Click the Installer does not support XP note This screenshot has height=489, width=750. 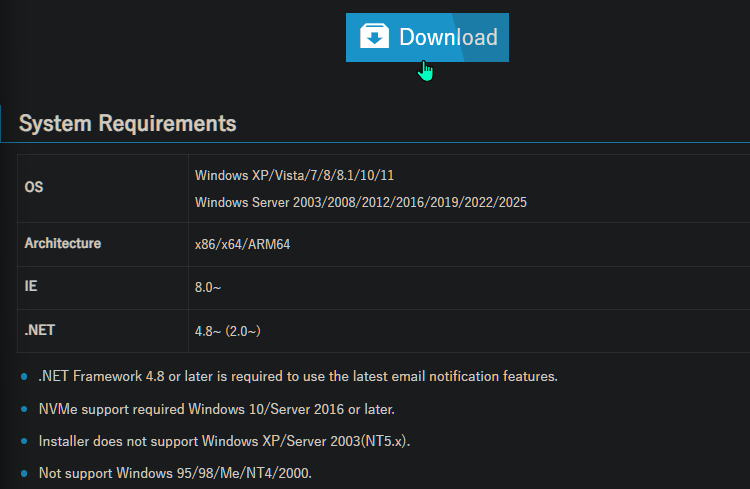(224, 441)
